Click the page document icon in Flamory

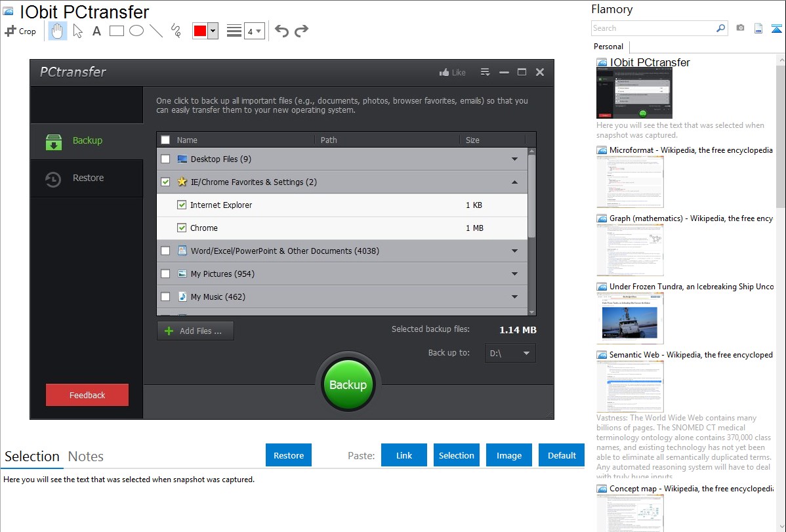coord(758,28)
